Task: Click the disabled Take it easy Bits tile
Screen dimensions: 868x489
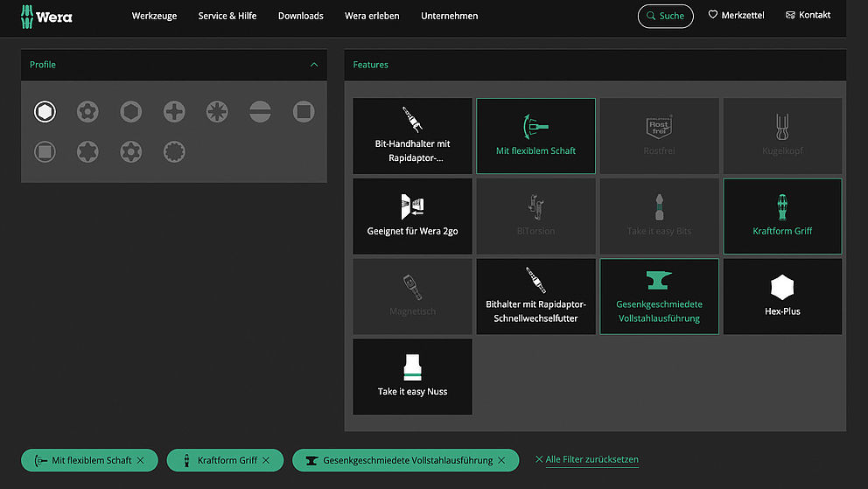Action: coord(659,216)
